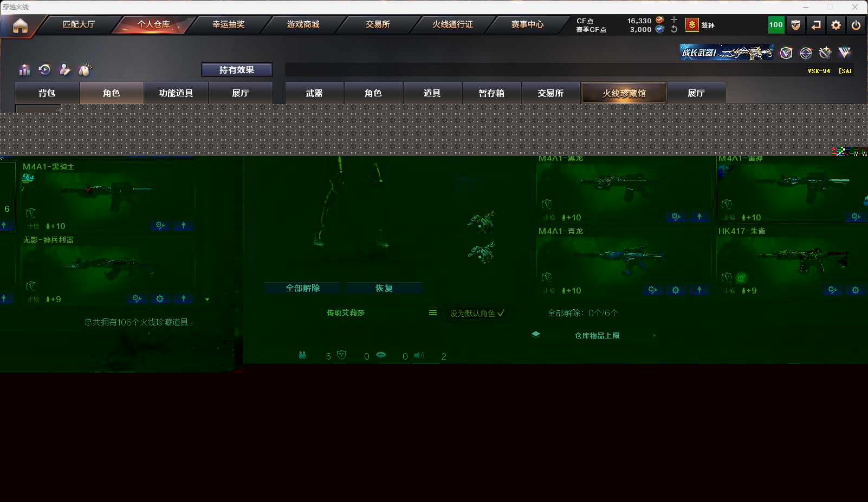Open the 赛事中心 tab
Viewport: 868px width, 502px height.
527,24
